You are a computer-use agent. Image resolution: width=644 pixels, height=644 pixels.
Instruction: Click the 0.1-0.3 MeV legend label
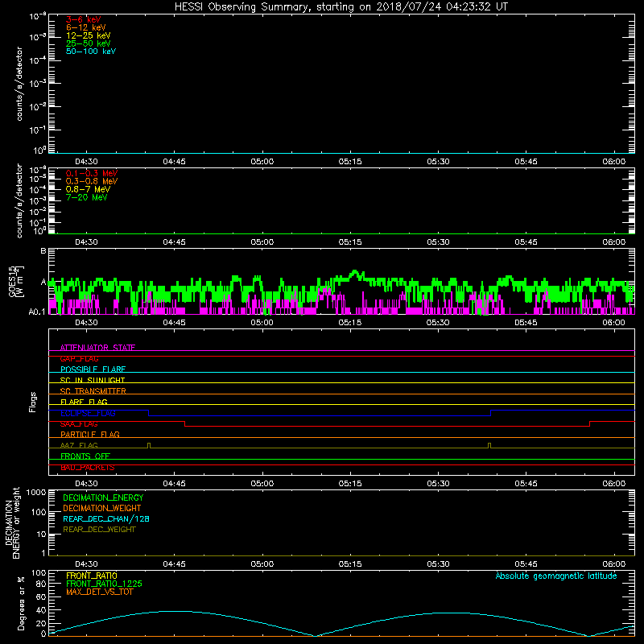coord(92,173)
